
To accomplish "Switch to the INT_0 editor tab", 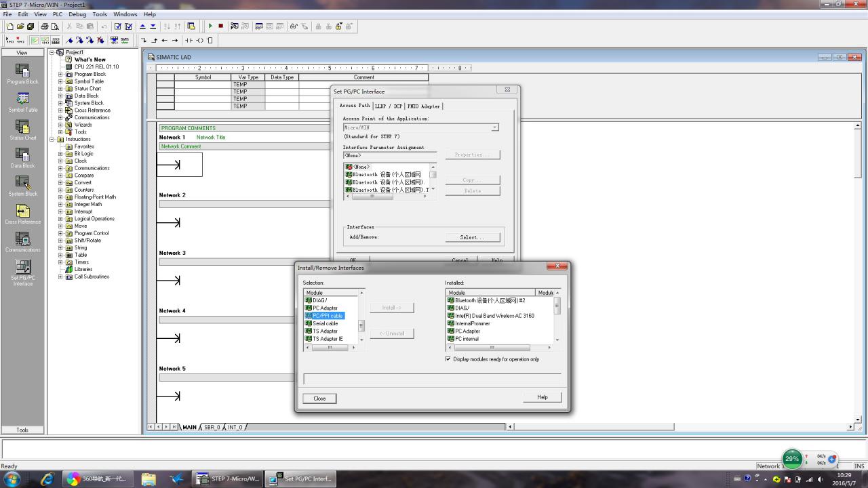I will [235, 427].
